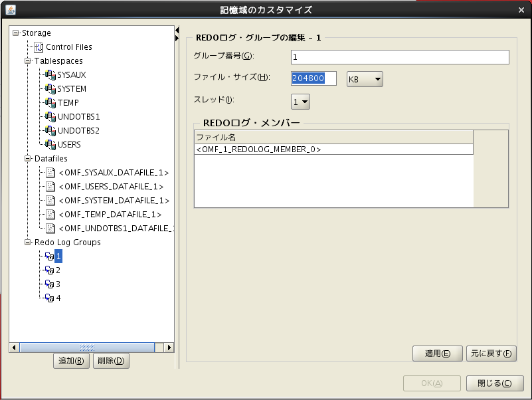Click the 適用(E) apply button

437,353
